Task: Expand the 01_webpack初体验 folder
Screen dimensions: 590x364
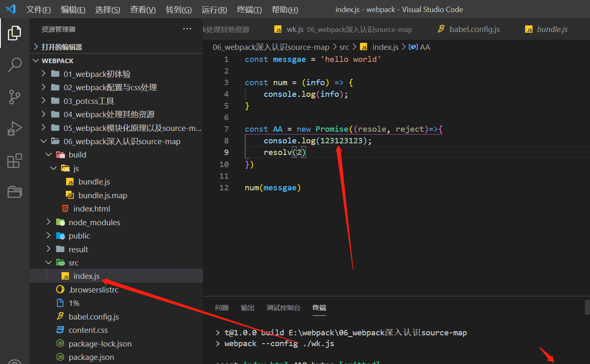Action: [44, 74]
